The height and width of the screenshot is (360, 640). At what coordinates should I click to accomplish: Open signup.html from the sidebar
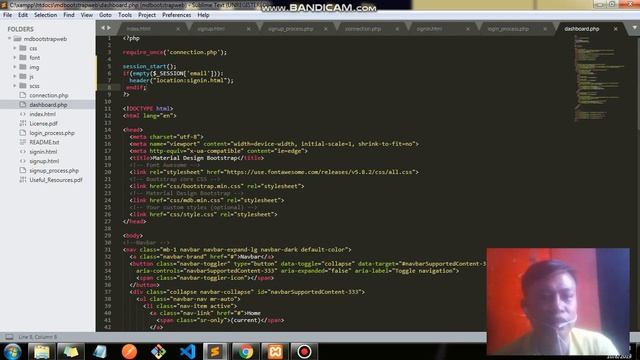(44, 161)
